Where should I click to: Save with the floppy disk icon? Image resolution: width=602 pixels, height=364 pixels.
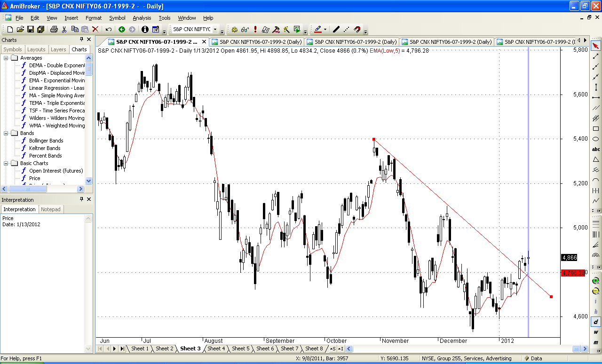(x=31, y=29)
